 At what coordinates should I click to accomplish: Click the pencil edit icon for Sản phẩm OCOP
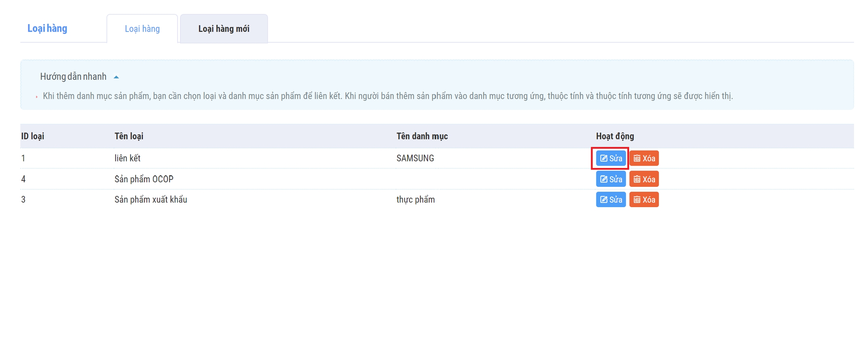click(x=603, y=179)
